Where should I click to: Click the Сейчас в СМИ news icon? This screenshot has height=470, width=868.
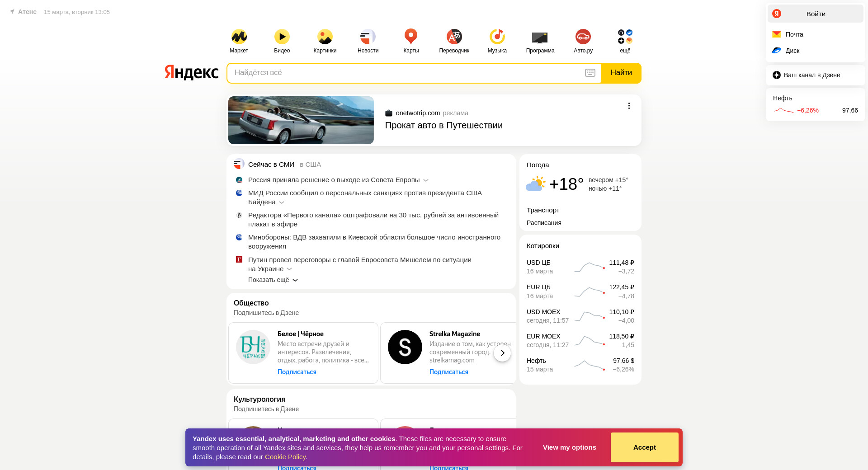pyautogui.click(x=239, y=164)
